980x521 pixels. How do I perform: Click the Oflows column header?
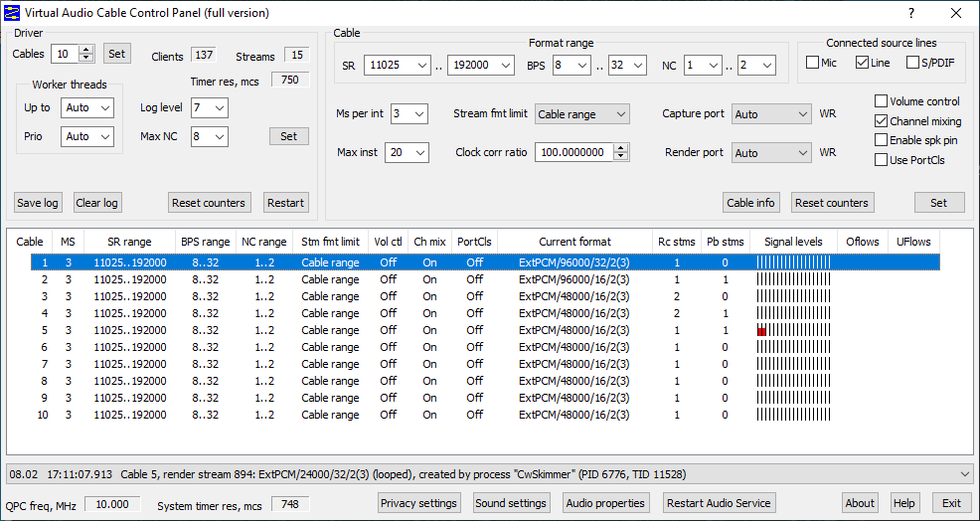pyautogui.click(x=863, y=242)
